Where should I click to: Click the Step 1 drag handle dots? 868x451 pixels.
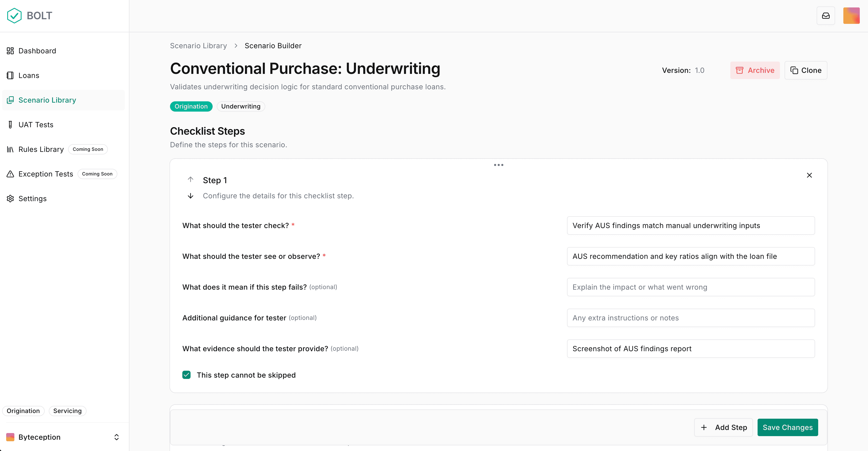pyautogui.click(x=498, y=165)
